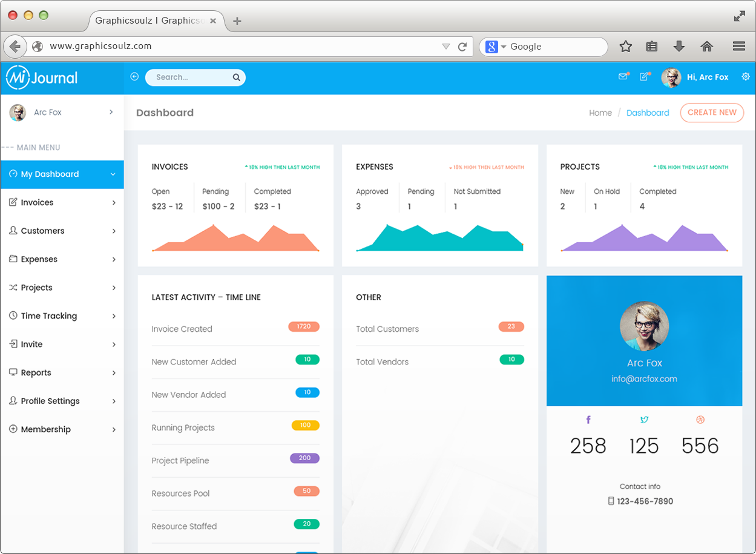This screenshot has width=756, height=554.
Task: Click the Arc Fox profile photo
Action: click(x=644, y=326)
